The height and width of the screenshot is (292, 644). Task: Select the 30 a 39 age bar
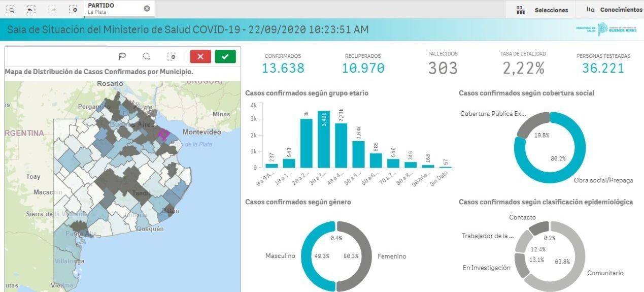coord(324,140)
